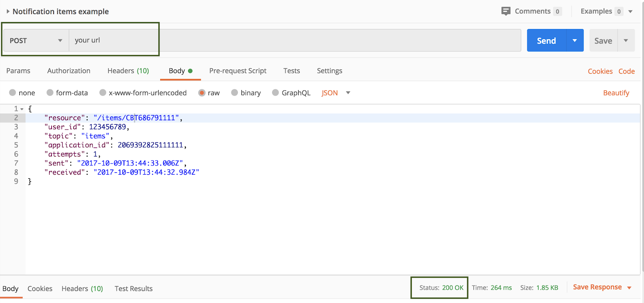This screenshot has height=303, width=644.
Task: Click Save Response button
Action: click(x=597, y=287)
